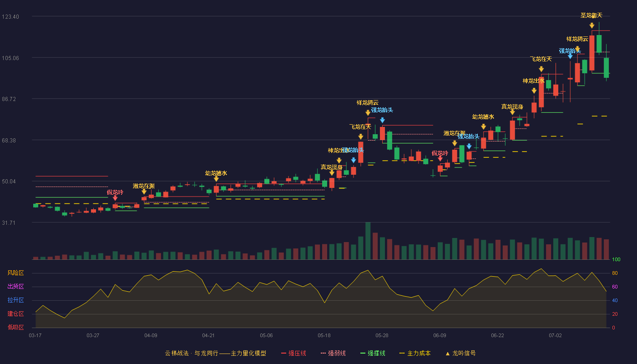The image size is (637, 364).
Task: Click the 幼龙嬉水 arrow before 06-22
Action: pos(483,126)
